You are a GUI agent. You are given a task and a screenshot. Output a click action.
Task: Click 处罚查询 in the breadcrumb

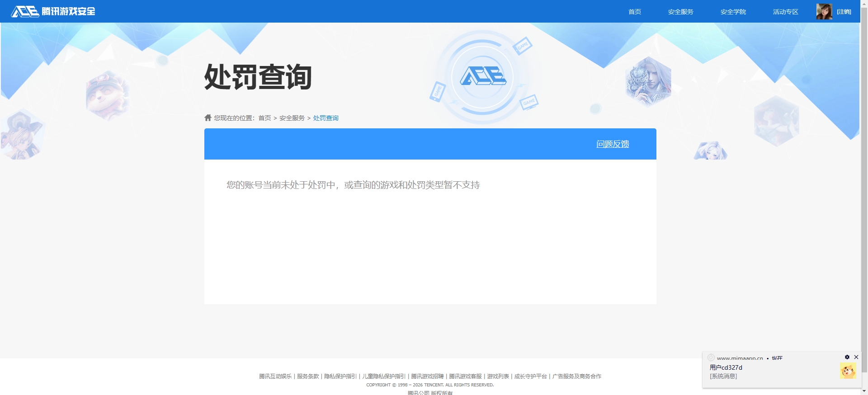point(325,118)
